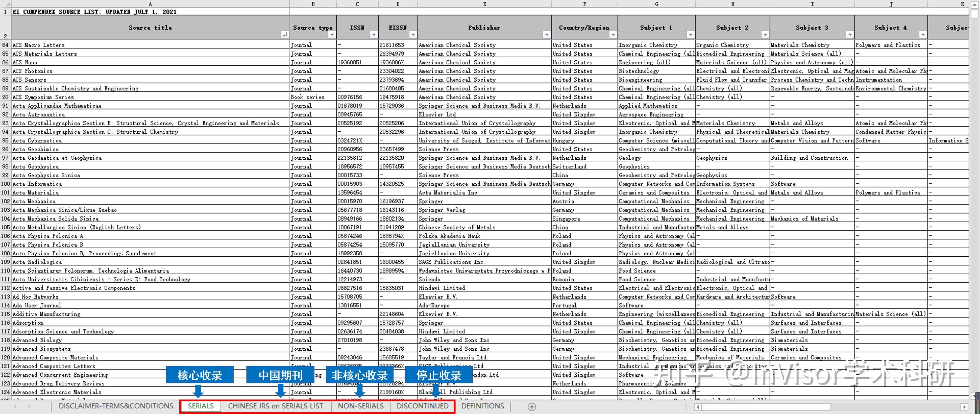
Task: Click country cell 'Romania'
Action: (584, 279)
